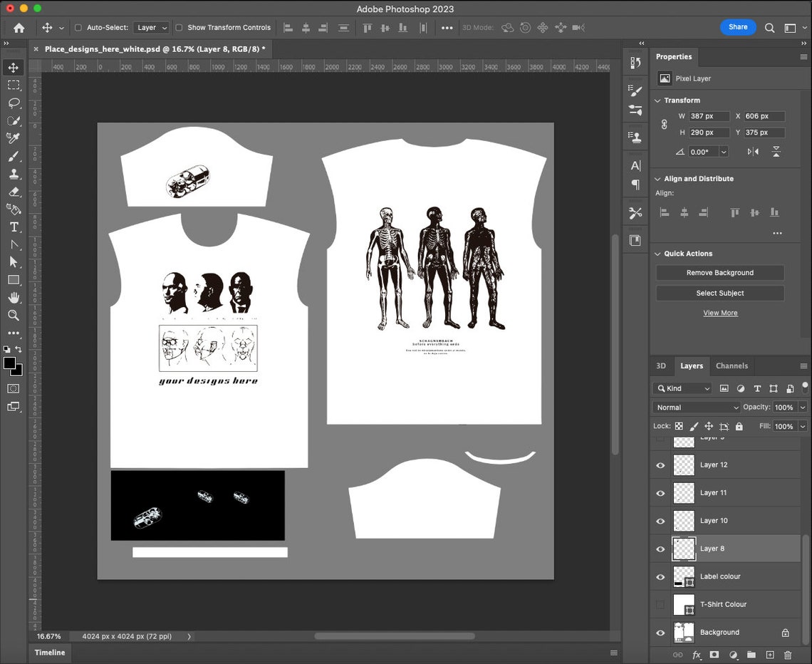Select the Clone Stamp tool
The image size is (812, 664).
[x=14, y=174]
